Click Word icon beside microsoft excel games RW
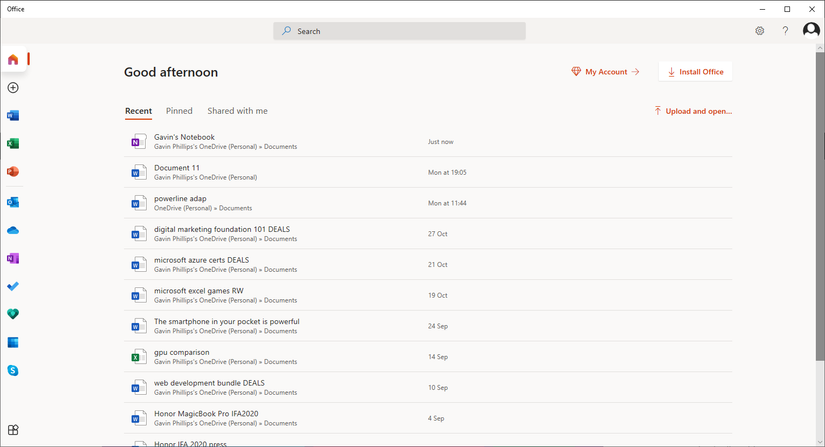Viewport: 825px width, 447px height. (x=138, y=295)
